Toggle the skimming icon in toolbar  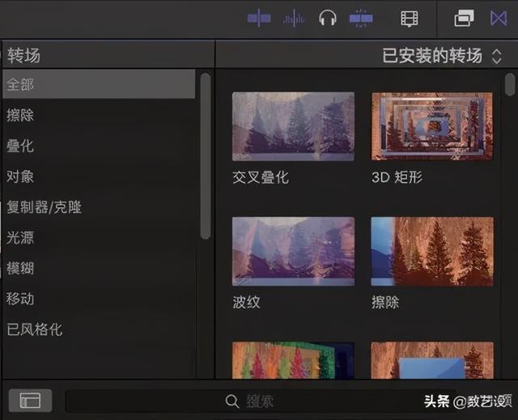259,18
